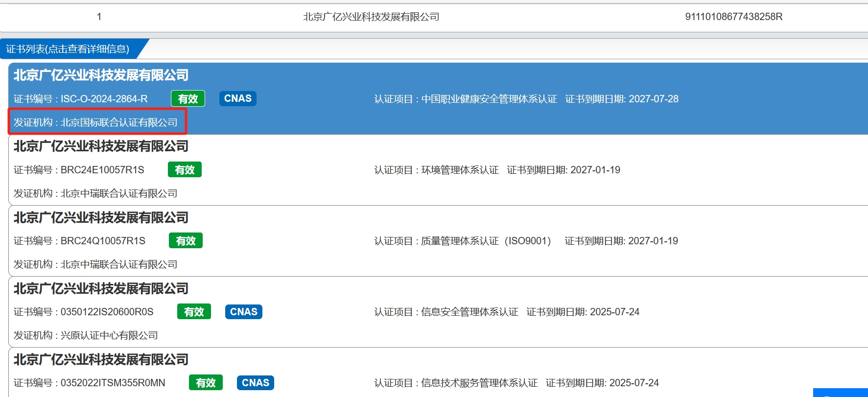Click the 有效 badge for ISC-O-2024-2864-R
868x397 pixels.
pos(188,98)
